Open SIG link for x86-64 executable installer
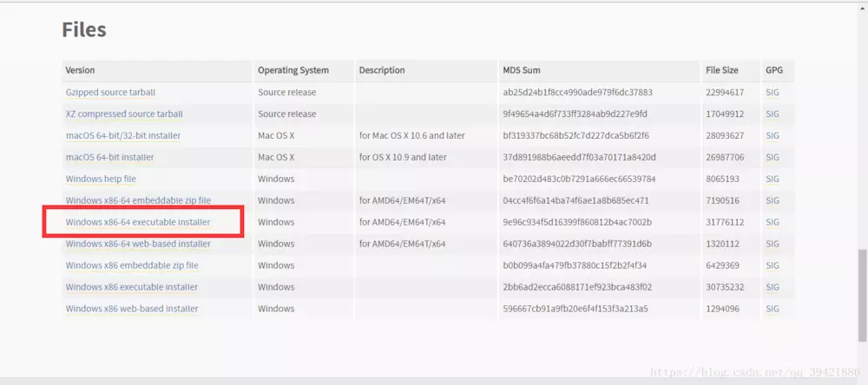The image size is (868, 385). [x=773, y=222]
